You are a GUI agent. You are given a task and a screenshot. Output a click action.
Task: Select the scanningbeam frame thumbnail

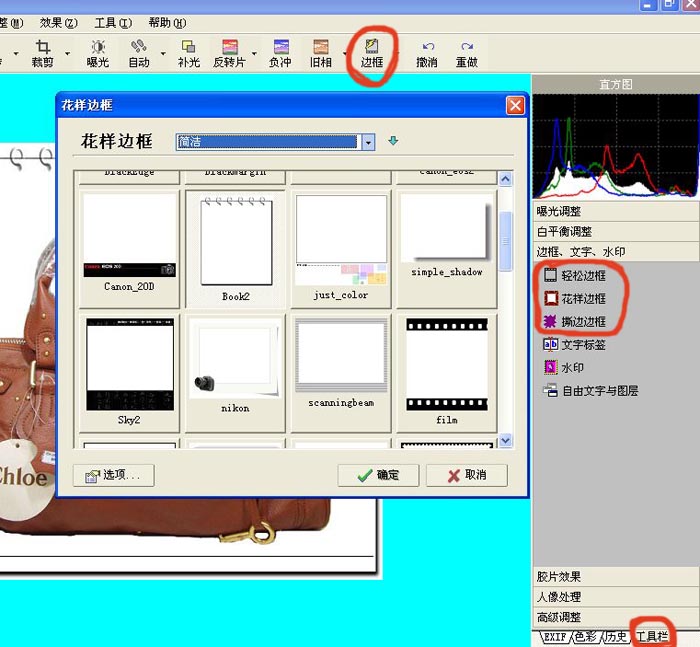pyautogui.click(x=341, y=373)
